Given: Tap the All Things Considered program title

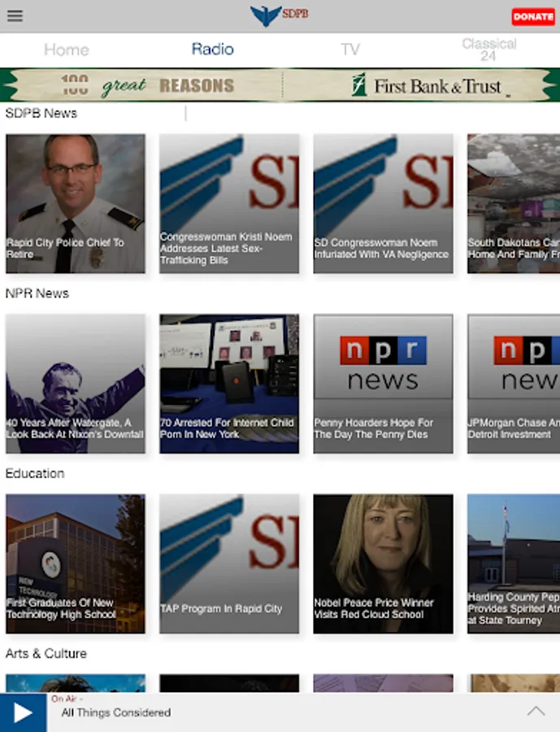Looking at the screenshot, I should click(x=116, y=712).
